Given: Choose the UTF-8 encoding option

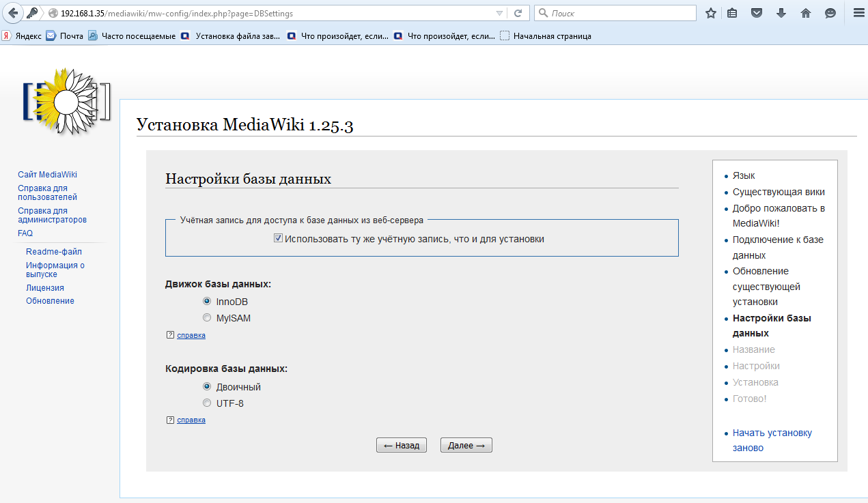Looking at the screenshot, I should tap(207, 403).
